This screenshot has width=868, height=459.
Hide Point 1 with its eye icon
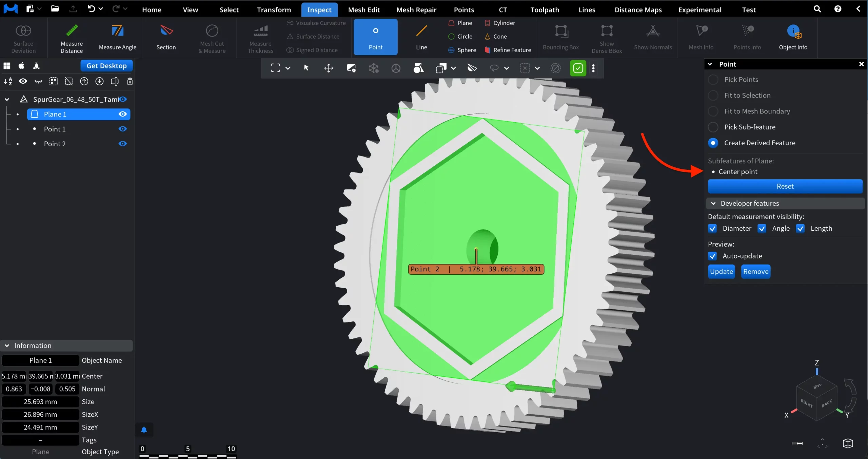pos(122,129)
